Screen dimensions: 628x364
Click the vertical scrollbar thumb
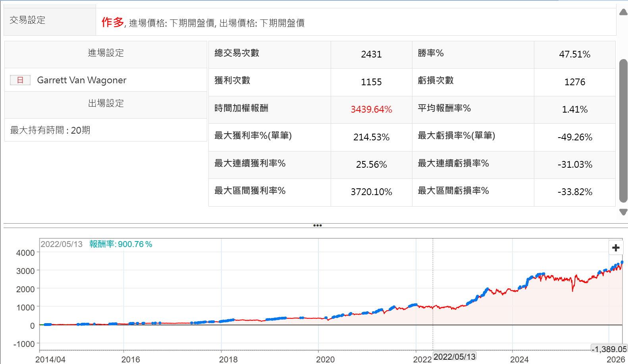[623, 131]
